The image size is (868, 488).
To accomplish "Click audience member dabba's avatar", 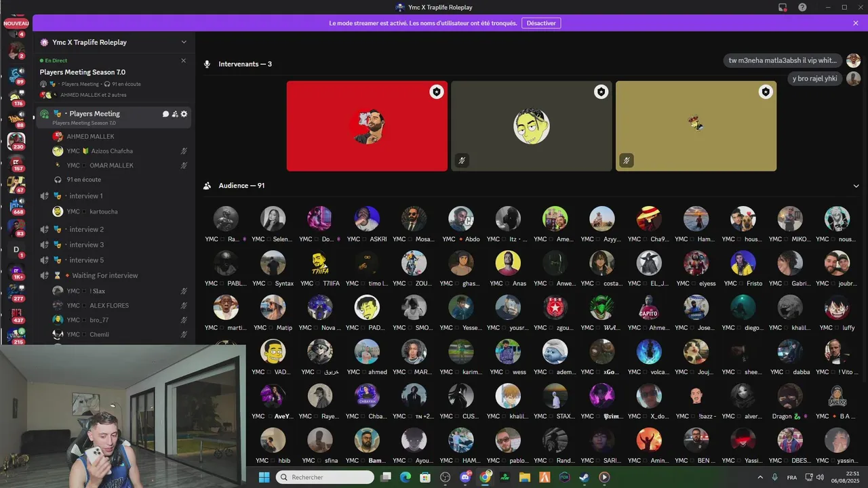I will [x=790, y=351].
